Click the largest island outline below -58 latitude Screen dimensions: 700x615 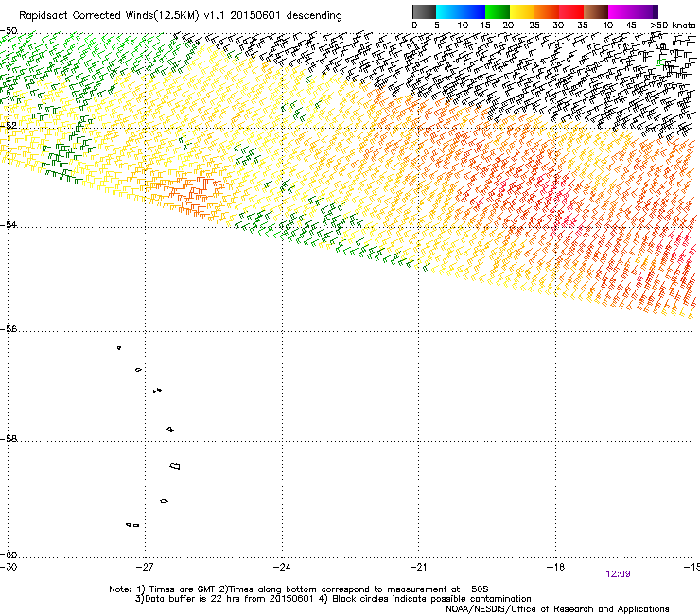[175, 466]
